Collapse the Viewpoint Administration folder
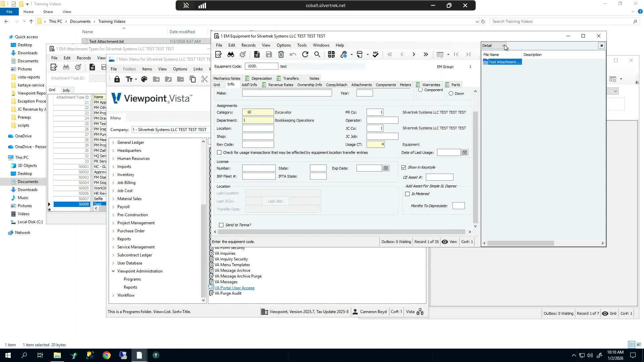This screenshot has height=362, width=644. point(113,271)
